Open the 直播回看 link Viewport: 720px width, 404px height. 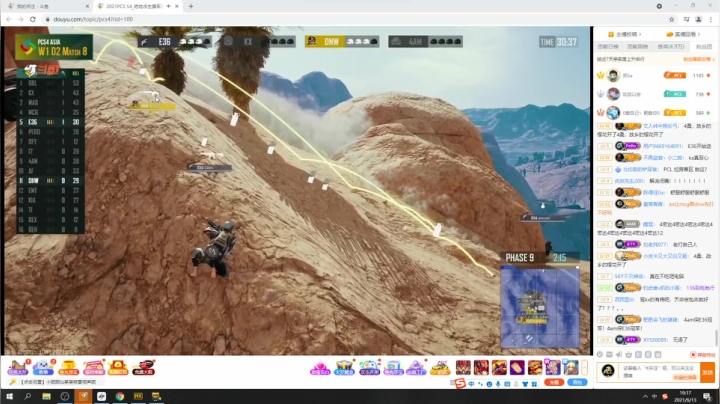(x=684, y=34)
